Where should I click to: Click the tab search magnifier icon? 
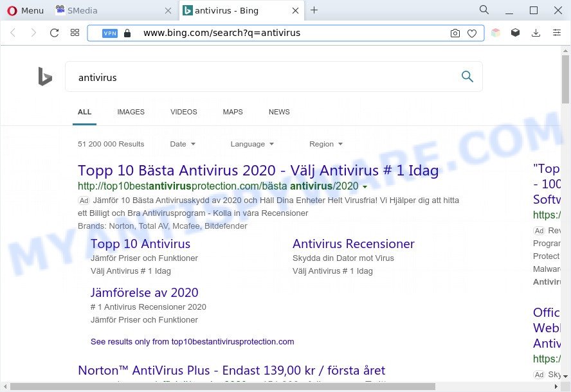[484, 10]
